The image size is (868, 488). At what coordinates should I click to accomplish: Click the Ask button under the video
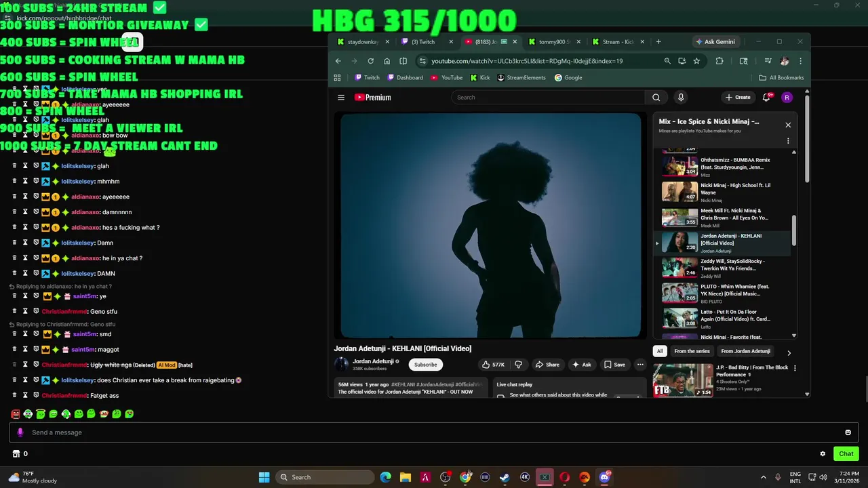tap(582, 365)
